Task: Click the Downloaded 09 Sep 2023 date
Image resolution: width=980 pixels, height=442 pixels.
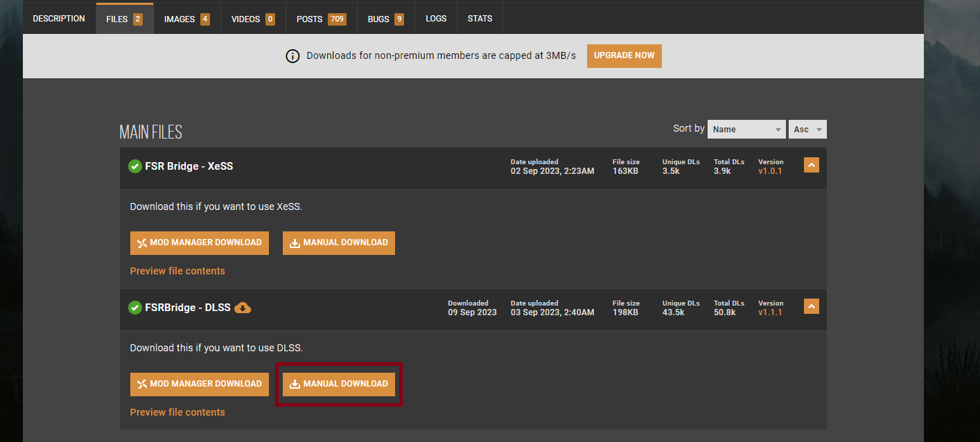Action: [472, 312]
